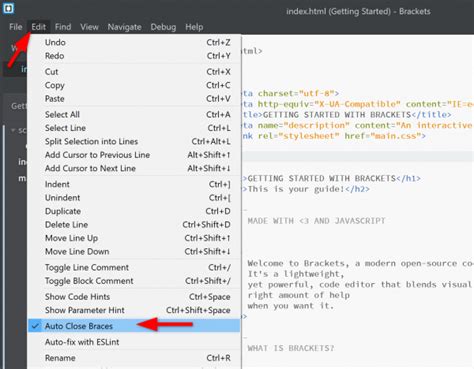Select Show Code Hints
Screen dimensions: 474x369
(134, 297)
